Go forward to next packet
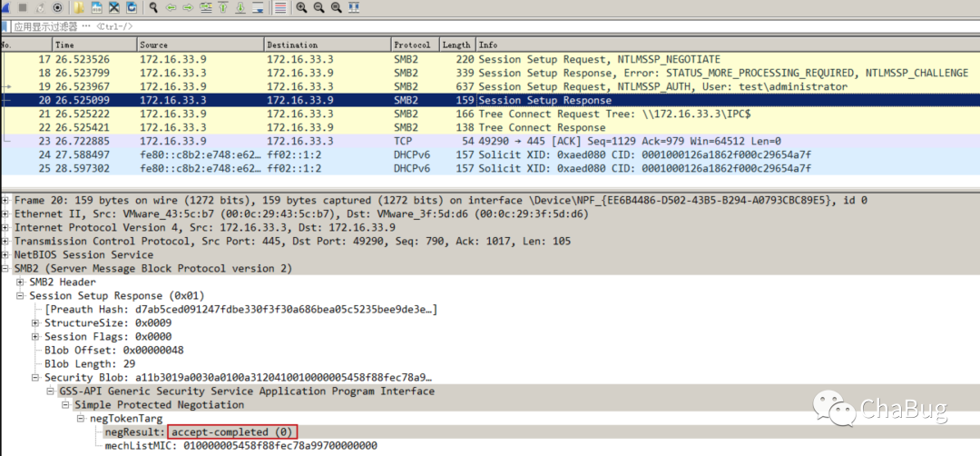The width and height of the screenshot is (980, 456). tap(188, 7)
